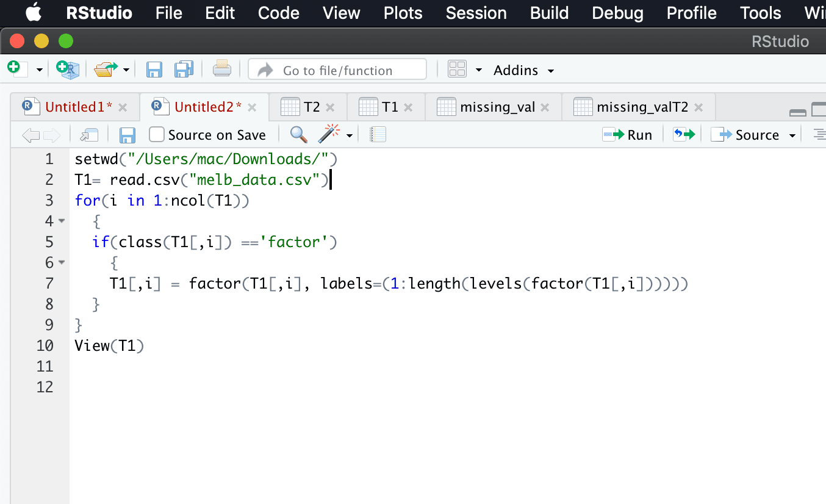
Task: Open the Plots menu
Action: 403,13
